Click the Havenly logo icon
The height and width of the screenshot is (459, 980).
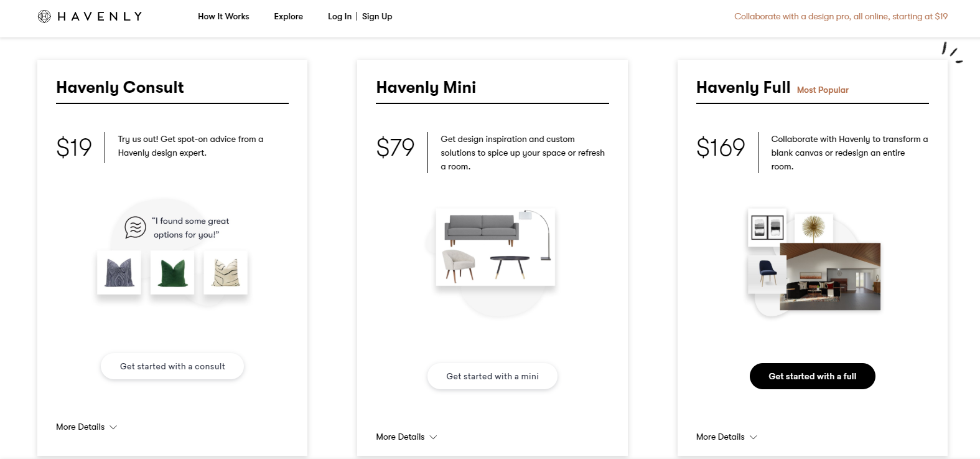click(44, 17)
